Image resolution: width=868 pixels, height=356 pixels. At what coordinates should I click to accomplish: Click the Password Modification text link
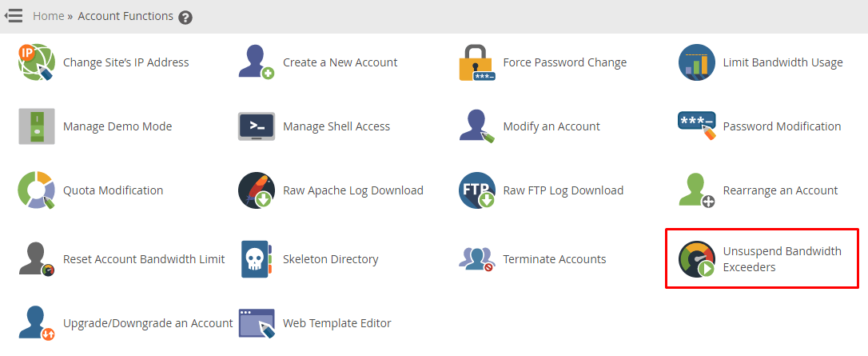coord(782,126)
